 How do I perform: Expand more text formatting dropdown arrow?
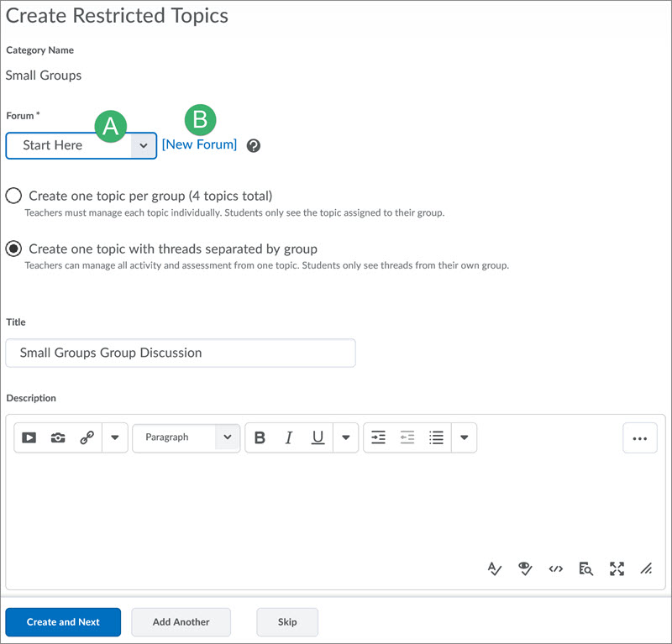(346, 437)
